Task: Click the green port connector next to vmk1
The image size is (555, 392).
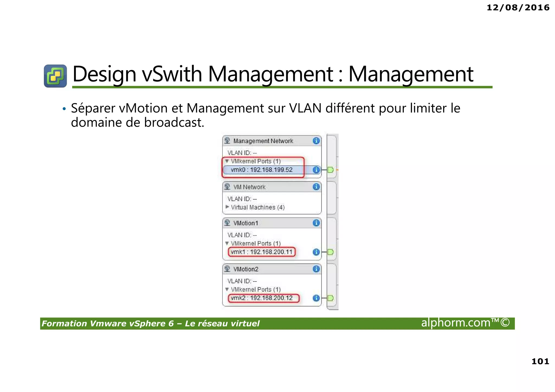Action: pyautogui.click(x=330, y=252)
